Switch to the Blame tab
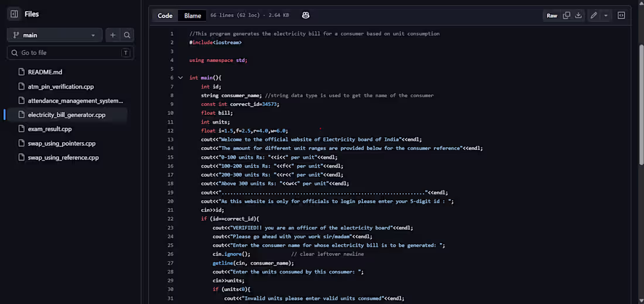644x304 pixels. pos(193,16)
